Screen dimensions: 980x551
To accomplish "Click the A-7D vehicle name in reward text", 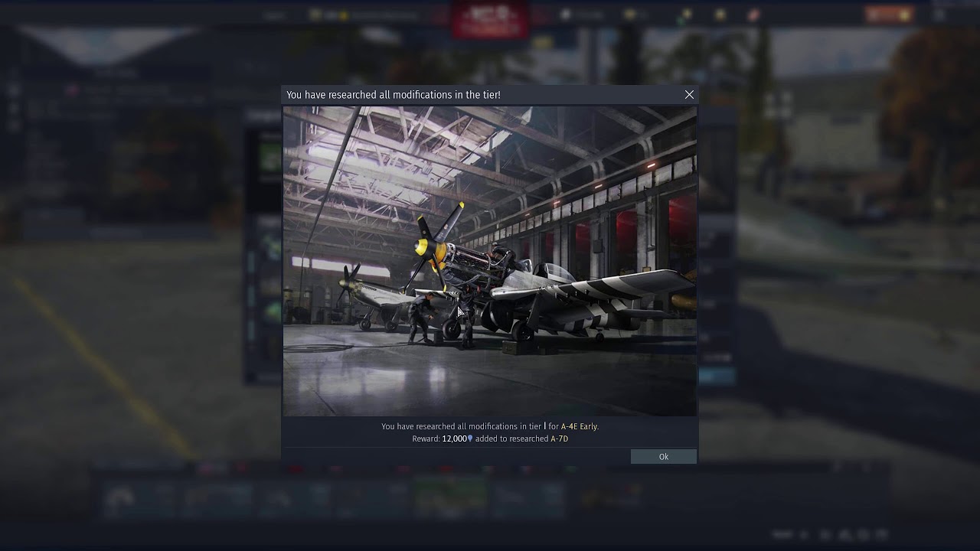I will click(559, 439).
